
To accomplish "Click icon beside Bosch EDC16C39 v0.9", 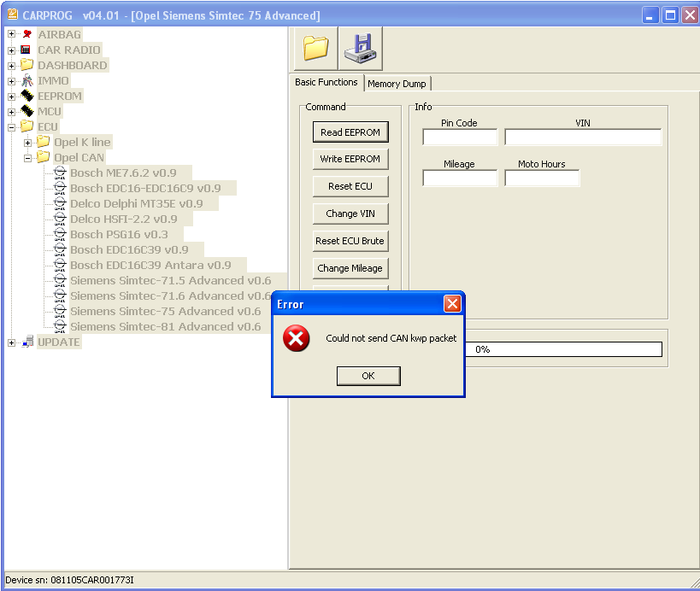I will [x=60, y=249].
